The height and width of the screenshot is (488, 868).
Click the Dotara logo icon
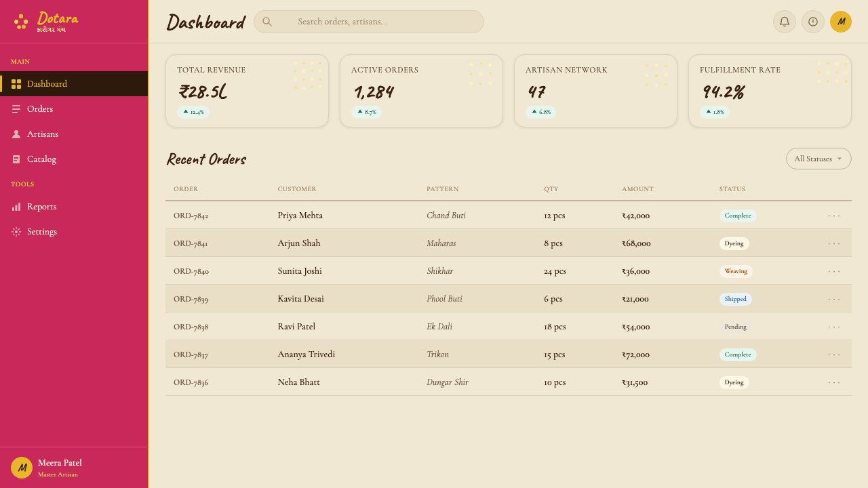coord(21,22)
